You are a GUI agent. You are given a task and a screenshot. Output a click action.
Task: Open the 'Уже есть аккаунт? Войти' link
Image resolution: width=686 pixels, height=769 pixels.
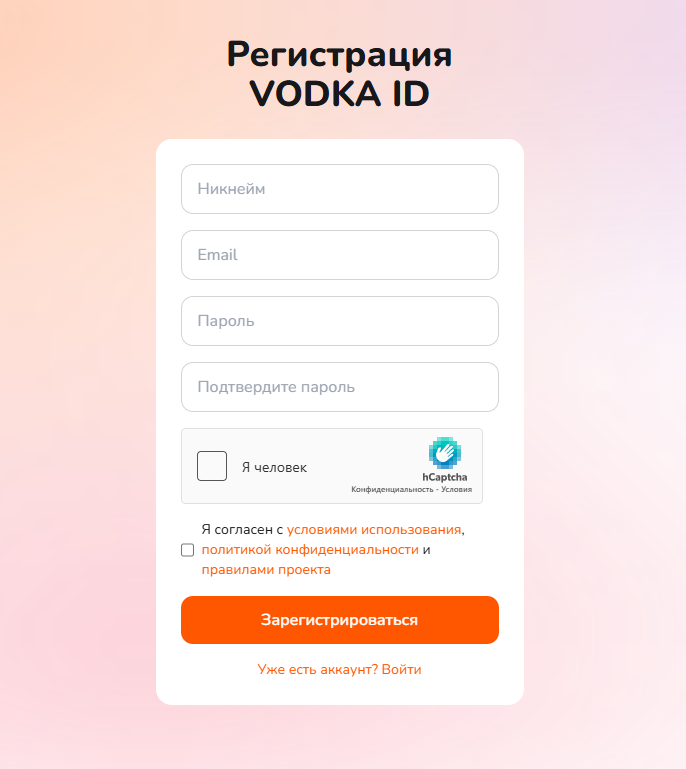click(339, 669)
